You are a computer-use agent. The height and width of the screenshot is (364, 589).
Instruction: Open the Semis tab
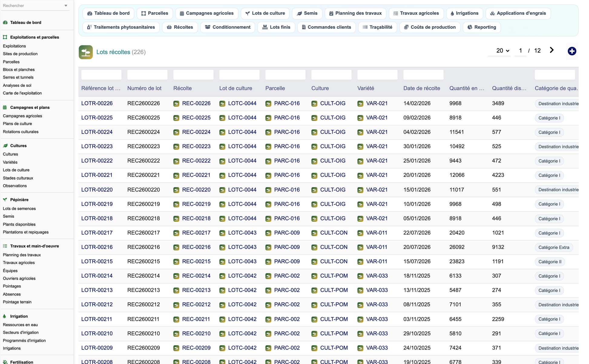pyautogui.click(x=307, y=13)
